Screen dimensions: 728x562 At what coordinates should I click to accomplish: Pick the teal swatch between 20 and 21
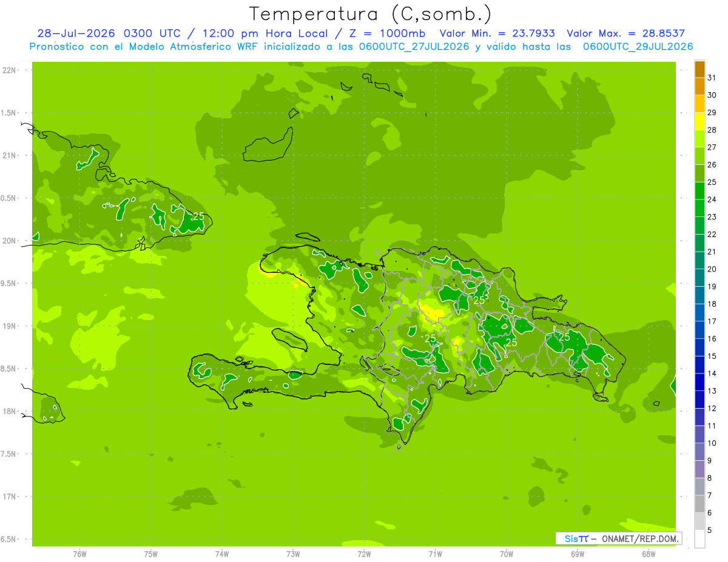[699, 261]
